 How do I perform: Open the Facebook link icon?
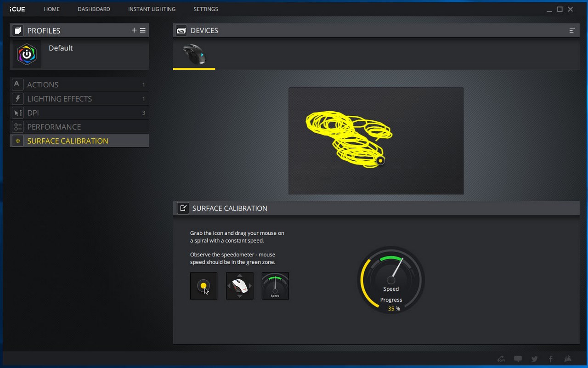[551, 359]
